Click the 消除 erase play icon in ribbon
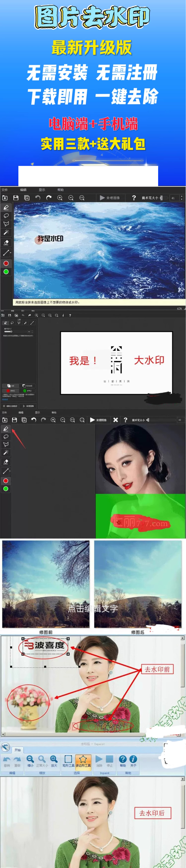 click(x=99, y=760)
